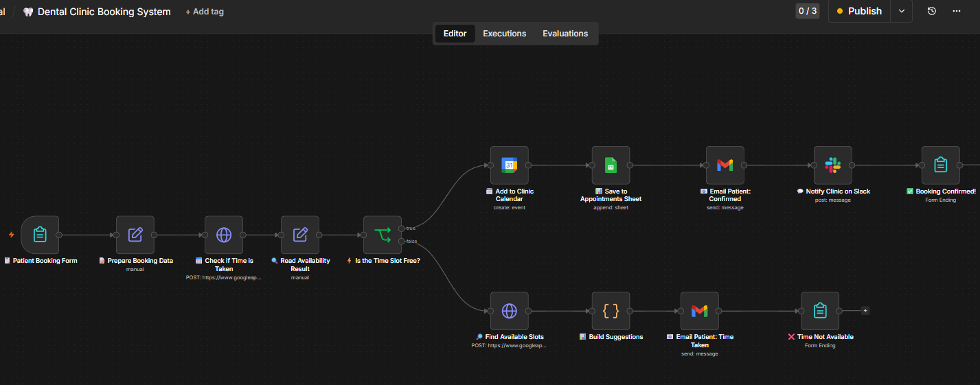The height and width of the screenshot is (385, 980).
Task: Open the Booking Confirmed! form ending node
Action: coord(941,165)
